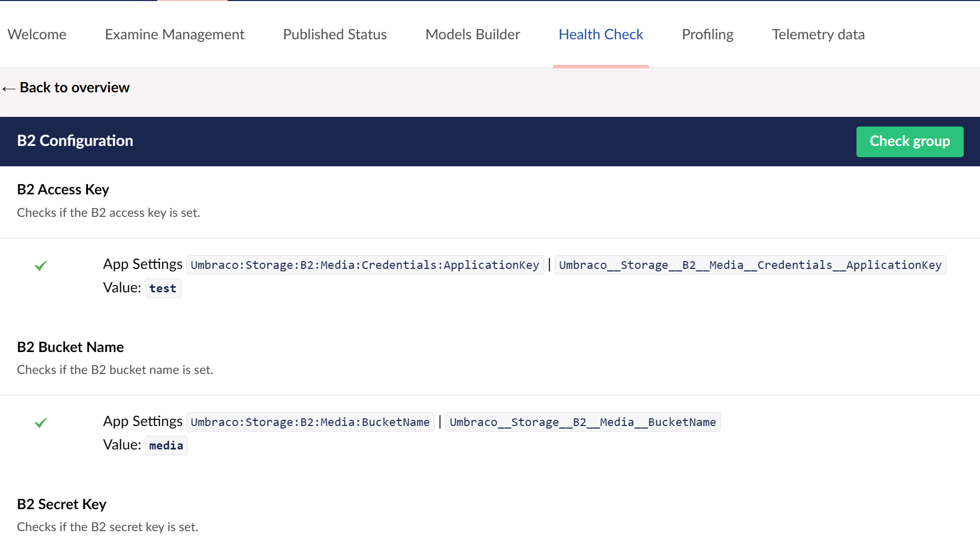The height and width of the screenshot is (551, 980).
Task: Select the Umbraco__Storage__B2__Media__Credentials__ApplicationKey environment variable
Action: pos(750,265)
